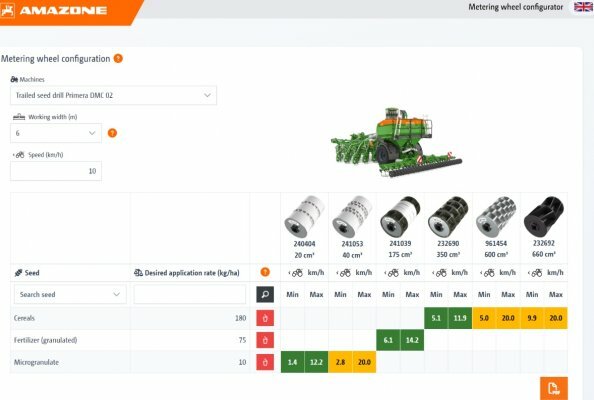
Task: Open the Working width dropdown
Action: (56, 133)
